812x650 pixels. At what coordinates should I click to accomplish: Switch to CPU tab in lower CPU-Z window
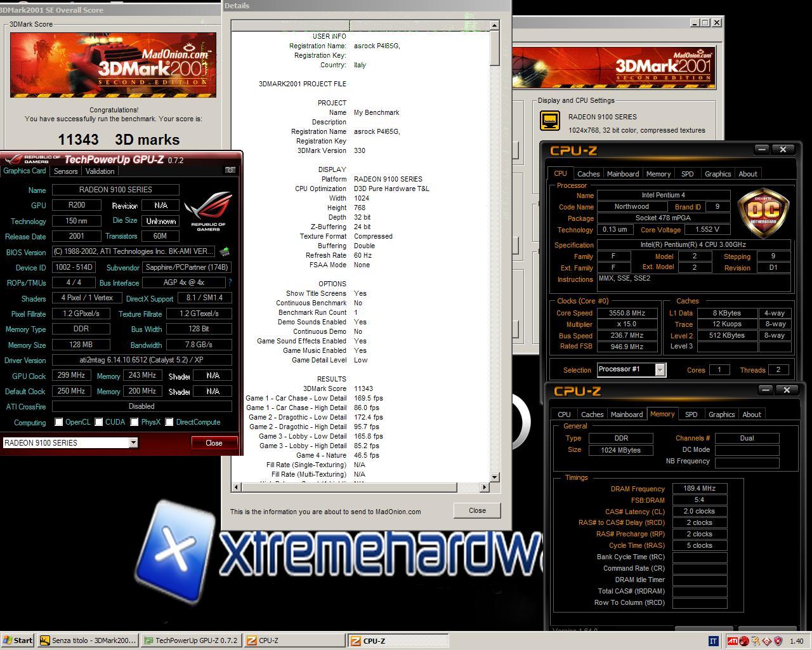[x=564, y=414]
